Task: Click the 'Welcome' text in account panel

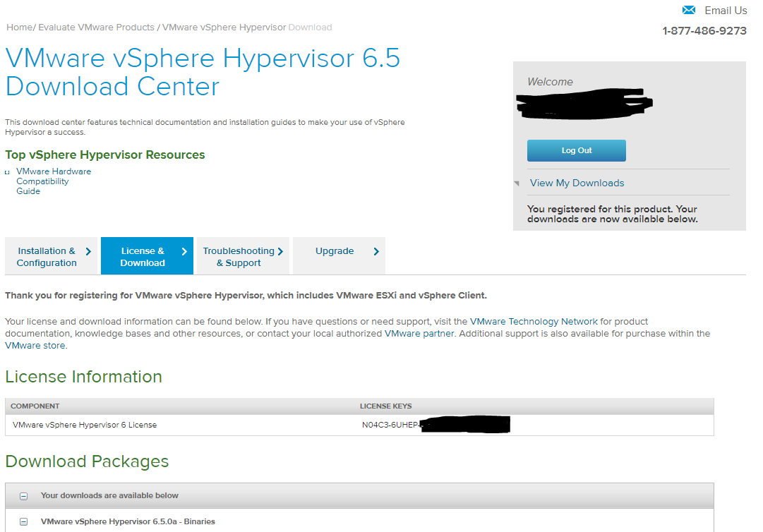Action: (x=550, y=82)
